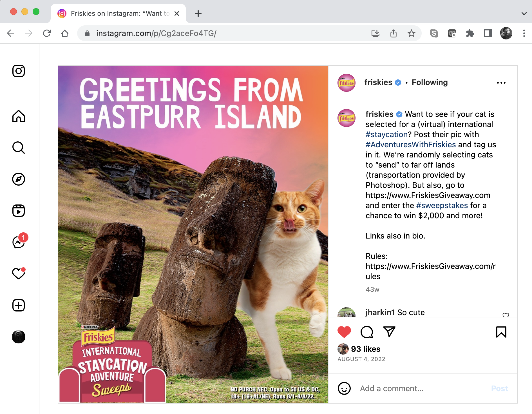Screen dimensions: 532x414
Task: Go back in browser history
Action: coord(11,33)
